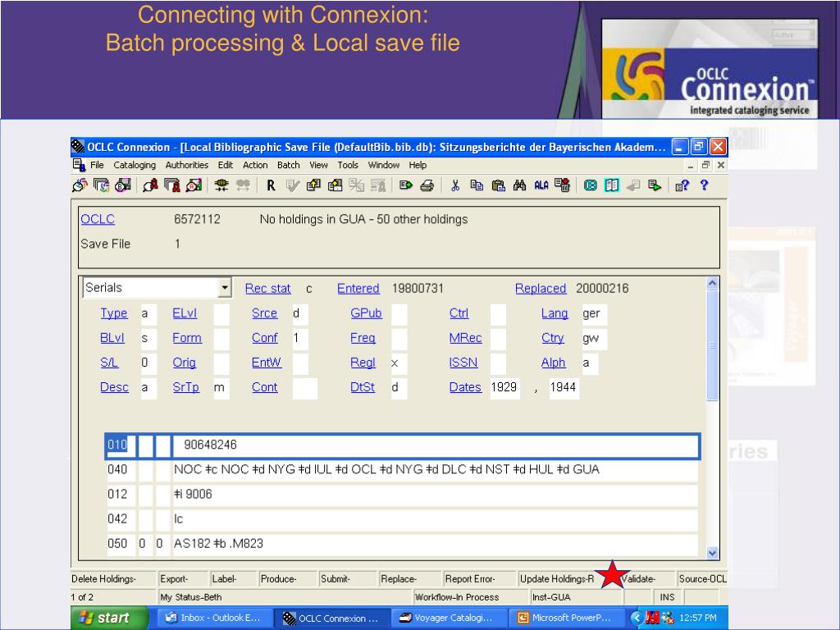
Task: Open the Authorities menu
Action: point(186,165)
